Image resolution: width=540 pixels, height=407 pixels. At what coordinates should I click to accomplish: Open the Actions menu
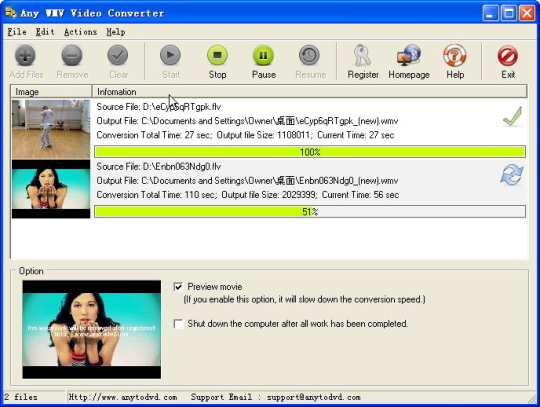81,32
